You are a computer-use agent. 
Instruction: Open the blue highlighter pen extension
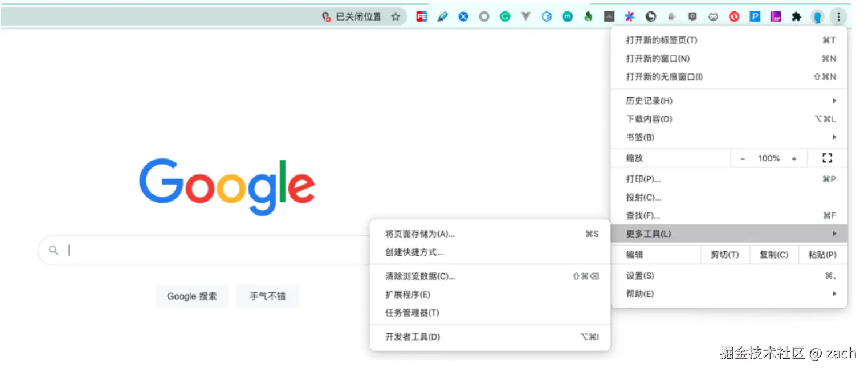(x=442, y=17)
